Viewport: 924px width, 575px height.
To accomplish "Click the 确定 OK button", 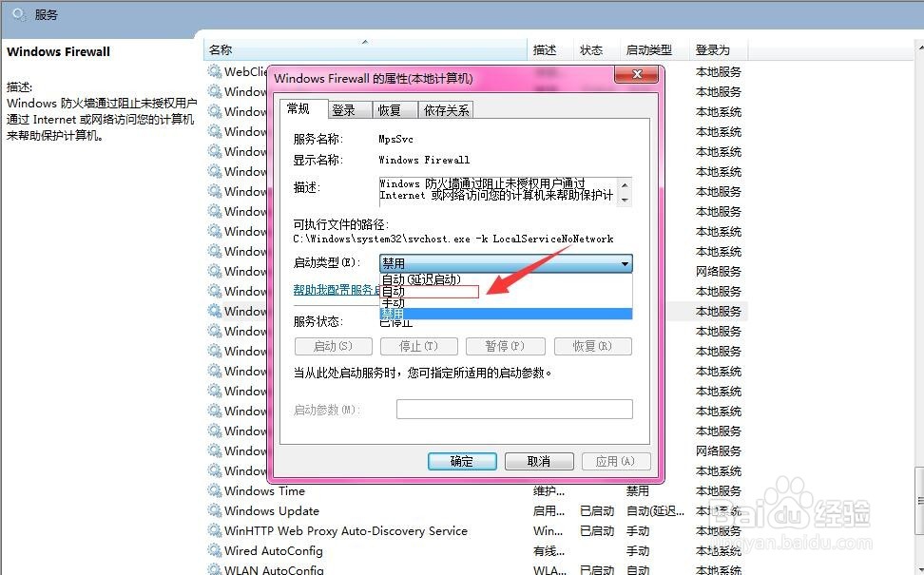I will (x=462, y=461).
